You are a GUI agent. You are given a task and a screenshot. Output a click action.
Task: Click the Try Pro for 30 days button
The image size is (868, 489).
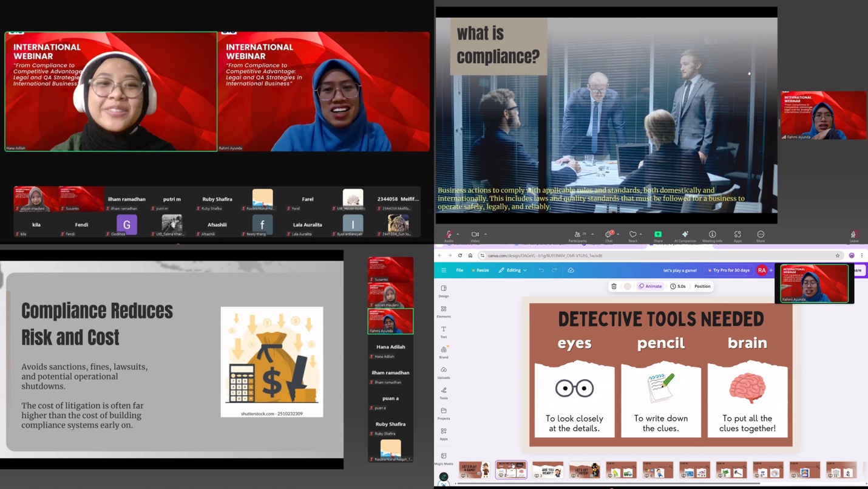coord(728,270)
